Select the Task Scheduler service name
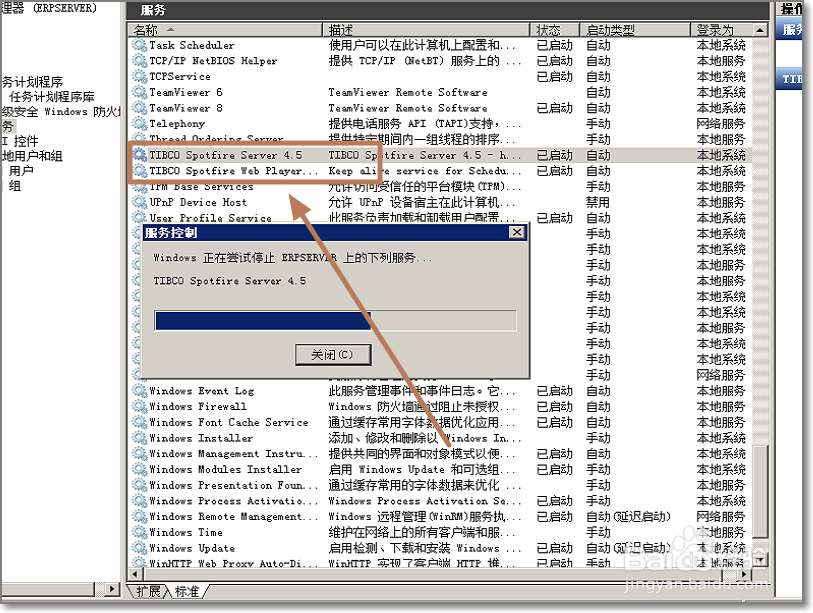 [x=192, y=45]
